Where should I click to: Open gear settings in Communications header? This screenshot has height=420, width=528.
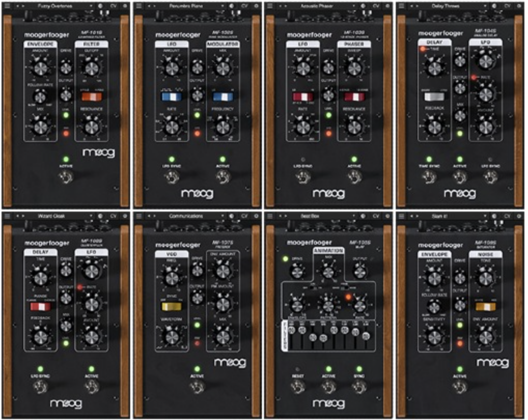click(256, 216)
